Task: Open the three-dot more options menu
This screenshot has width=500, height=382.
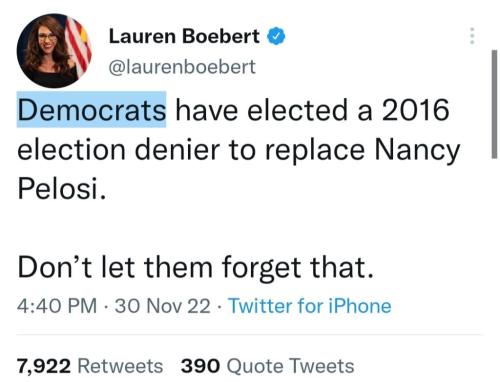Action: 472,36
